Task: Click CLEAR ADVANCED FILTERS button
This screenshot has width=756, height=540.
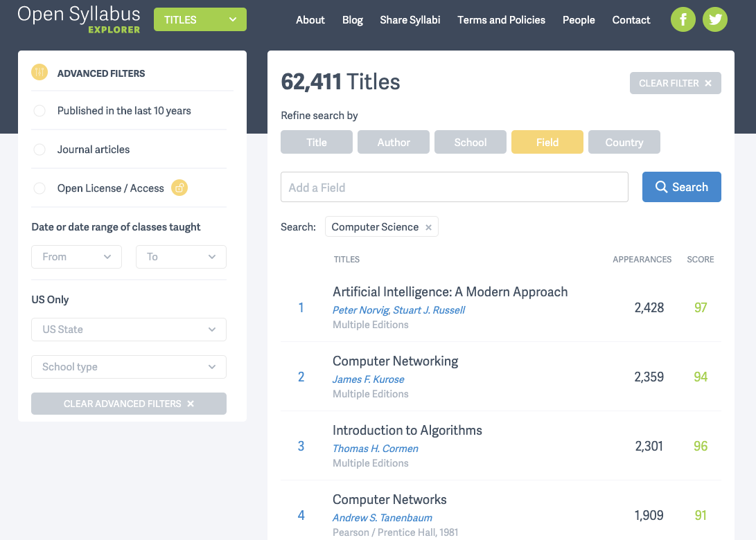Action: pyautogui.click(x=129, y=404)
